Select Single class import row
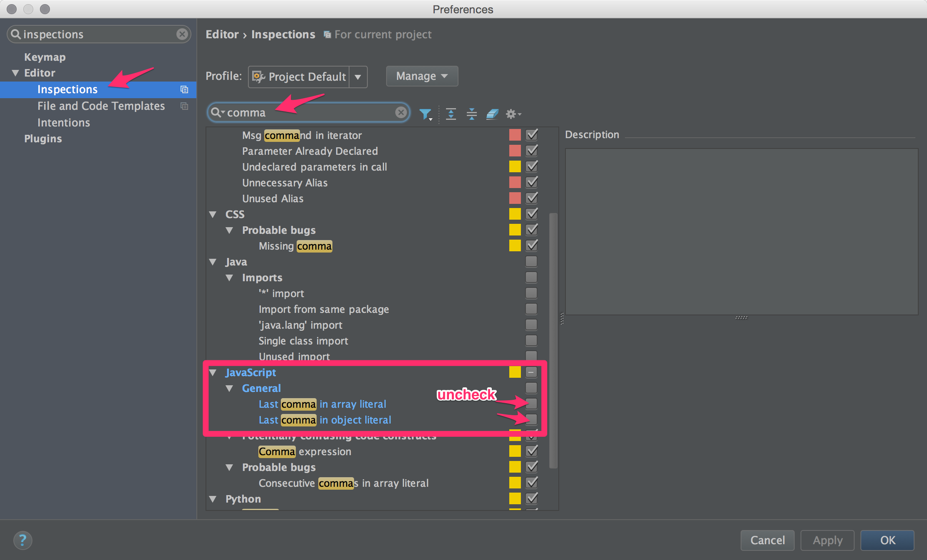 (303, 341)
